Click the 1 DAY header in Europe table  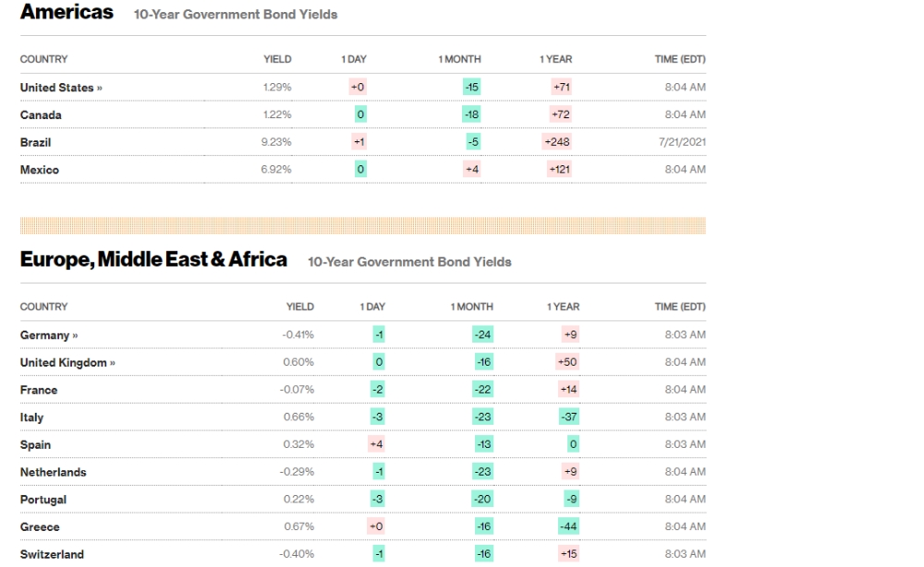point(372,307)
